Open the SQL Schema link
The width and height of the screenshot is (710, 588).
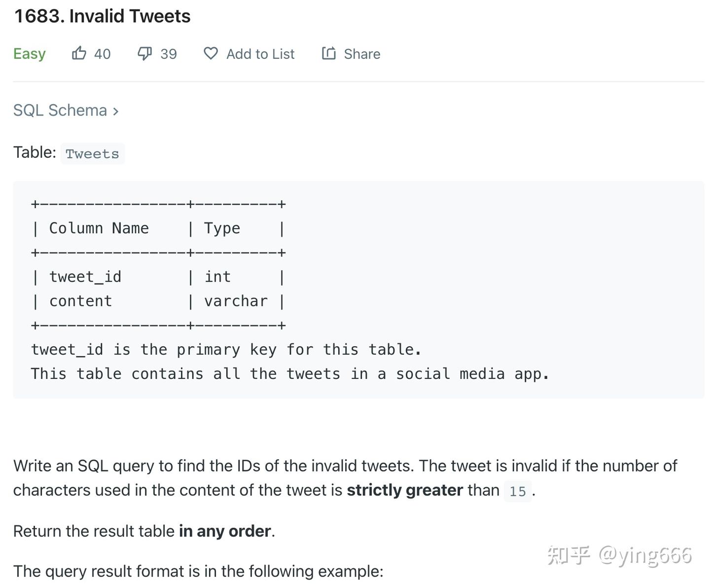pyautogui.click(x=60, y=110)
